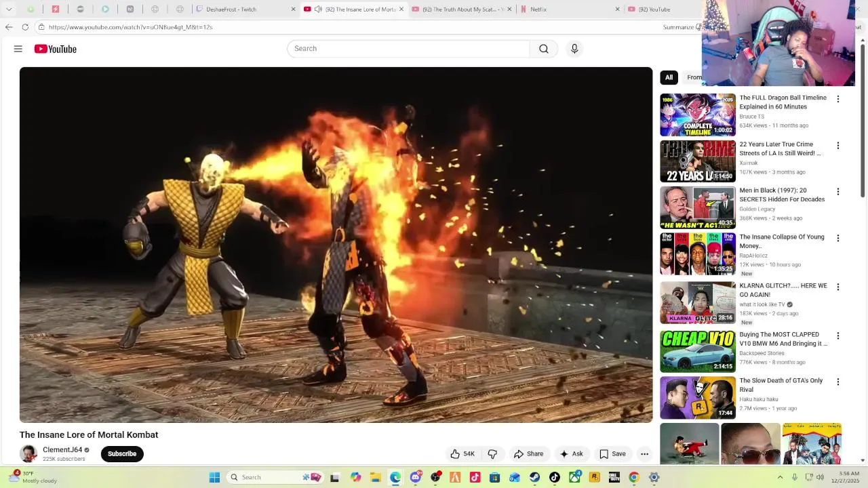Open options for 22 Years Later True Crime video
The height and width of the screenshot is (488, 868).
click(x=838, y=146)
